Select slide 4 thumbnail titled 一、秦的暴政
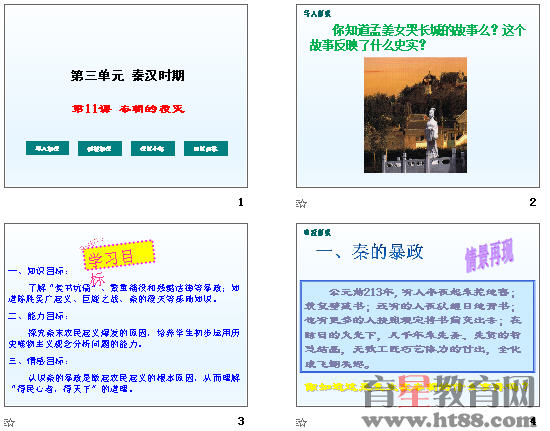Screen dimensions: 550x431 (x=418, y=315)
